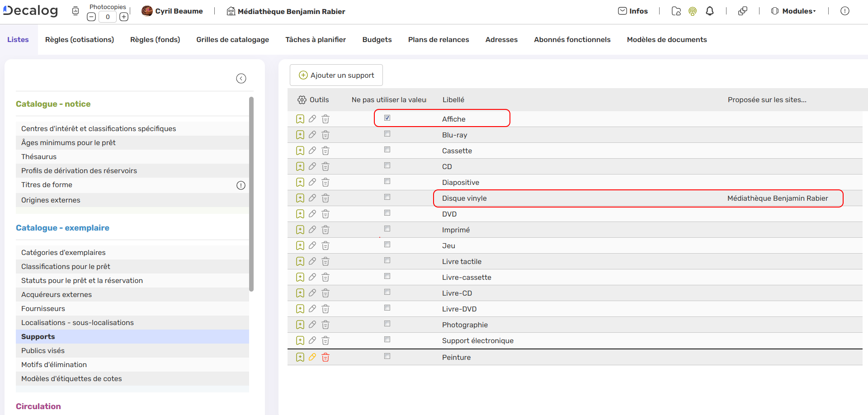Increase photocopies count with plus button
This screenshot has width=868, height=415.
point(124,17)
